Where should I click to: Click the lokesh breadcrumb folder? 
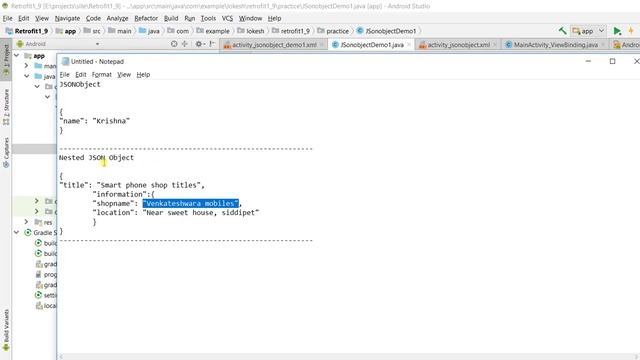click(x=251, y=31)
